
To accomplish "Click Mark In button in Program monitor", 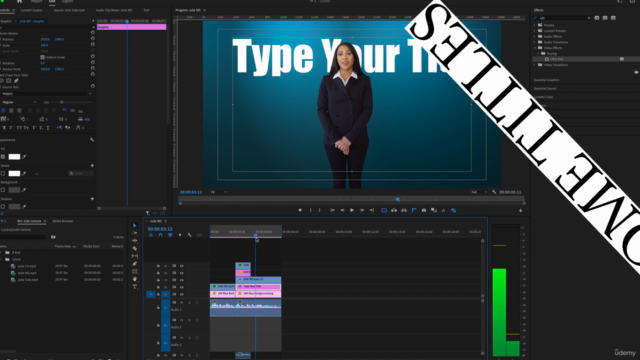I will [311, 210].
